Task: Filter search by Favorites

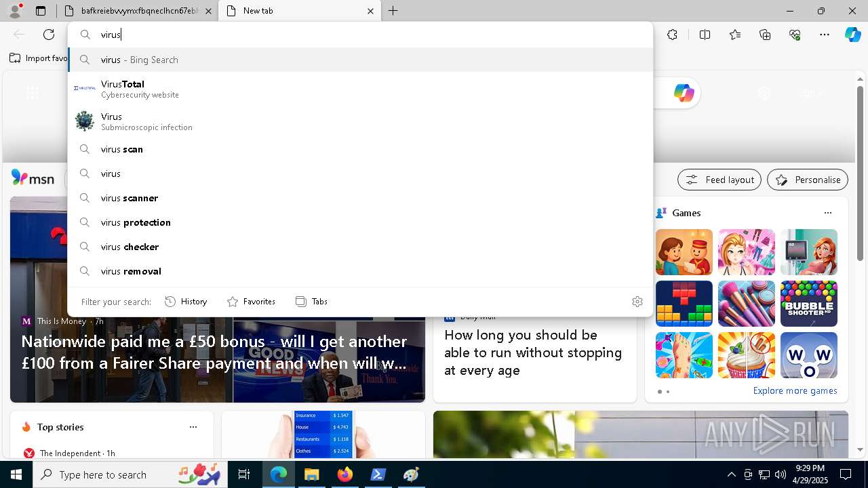Action: 251,302
